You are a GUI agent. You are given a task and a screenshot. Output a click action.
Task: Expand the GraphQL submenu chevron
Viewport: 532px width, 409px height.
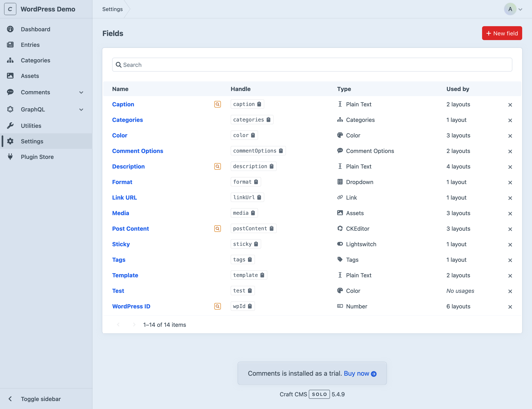coord(81,110)
